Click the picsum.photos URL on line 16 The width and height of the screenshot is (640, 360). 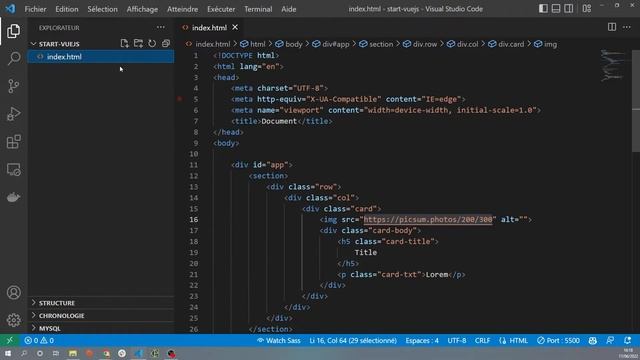(x=428, y=220)
